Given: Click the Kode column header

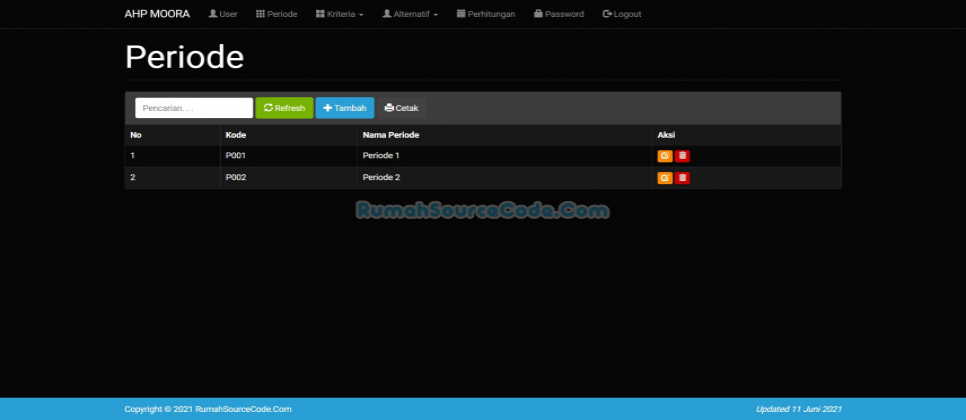Looking at the screenshot, I should pos(236,135).
